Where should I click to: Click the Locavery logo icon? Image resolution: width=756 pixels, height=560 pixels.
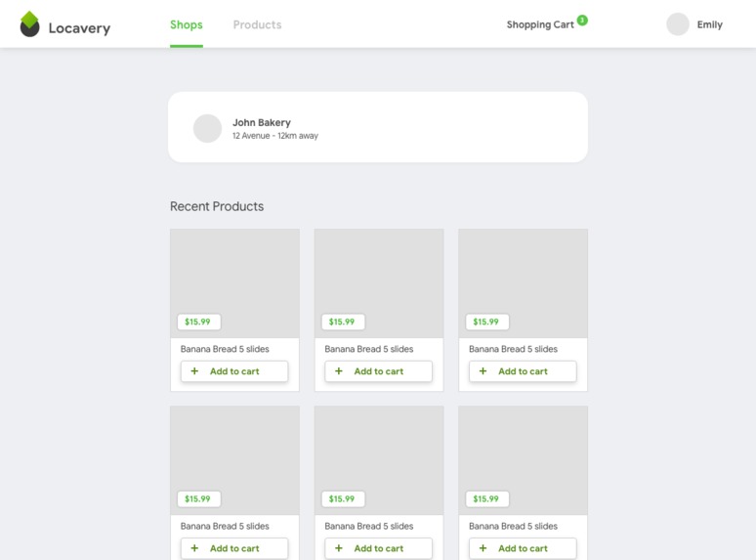[x=29, y=24]
